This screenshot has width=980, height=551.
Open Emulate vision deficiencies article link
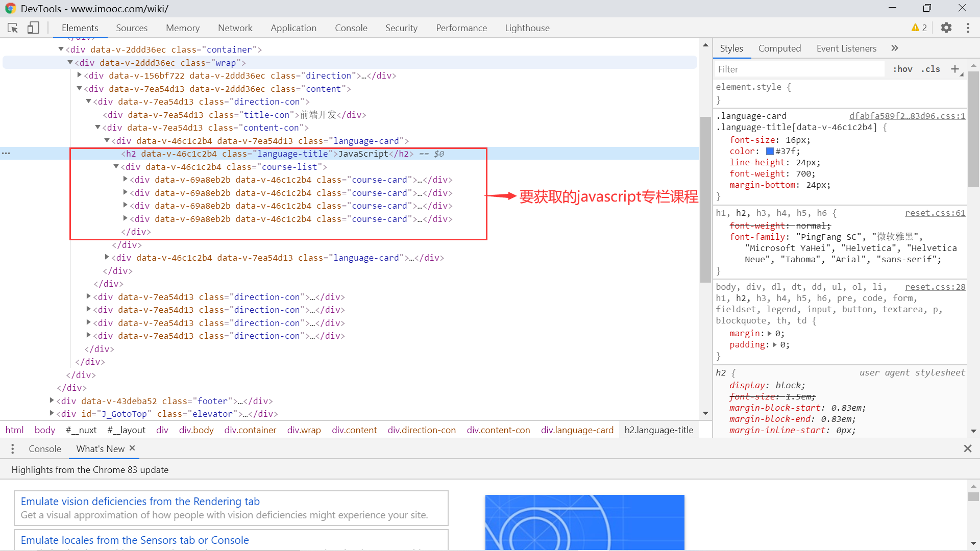tap(140, 502)
